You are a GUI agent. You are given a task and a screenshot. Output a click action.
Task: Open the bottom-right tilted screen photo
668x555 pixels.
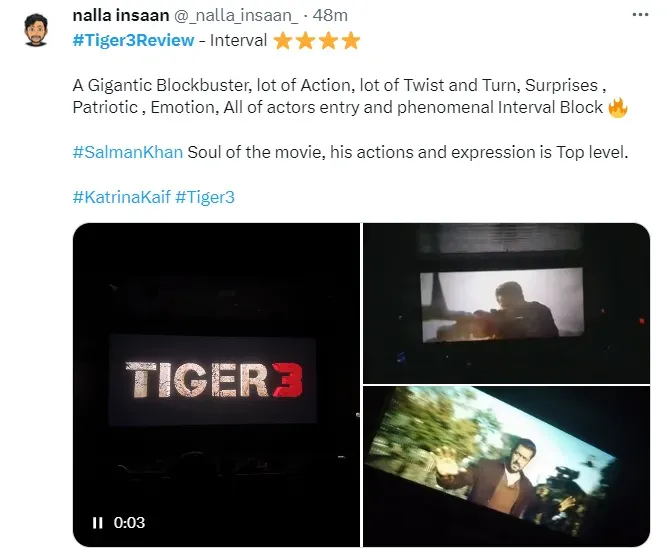click(x=507, y=466)
